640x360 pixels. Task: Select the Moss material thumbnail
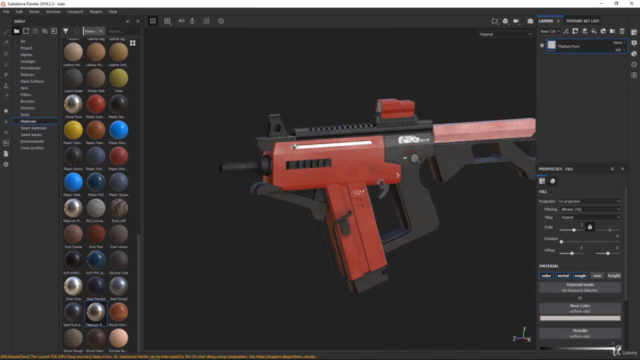tap(118, 78)
